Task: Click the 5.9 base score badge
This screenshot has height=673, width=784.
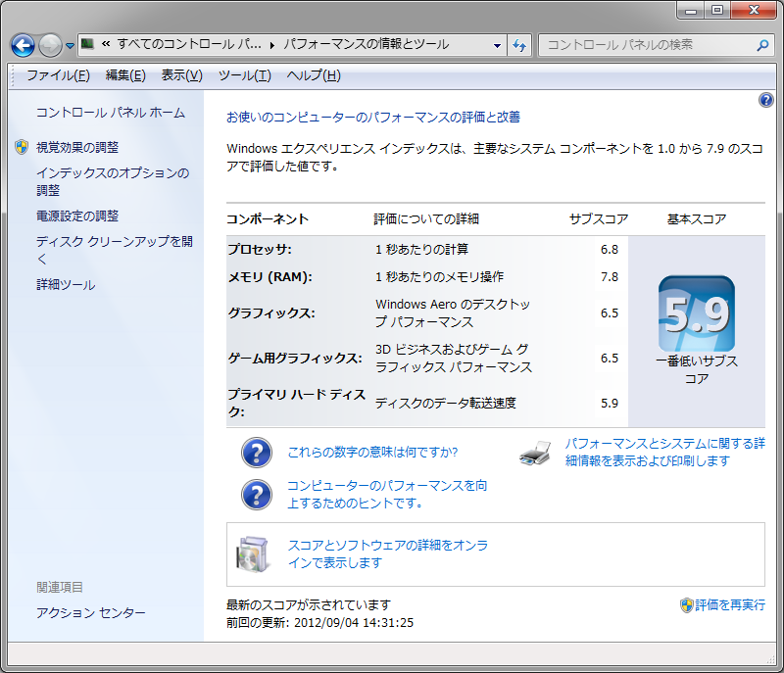Action: pyautogui.click(x=697, y=313)
